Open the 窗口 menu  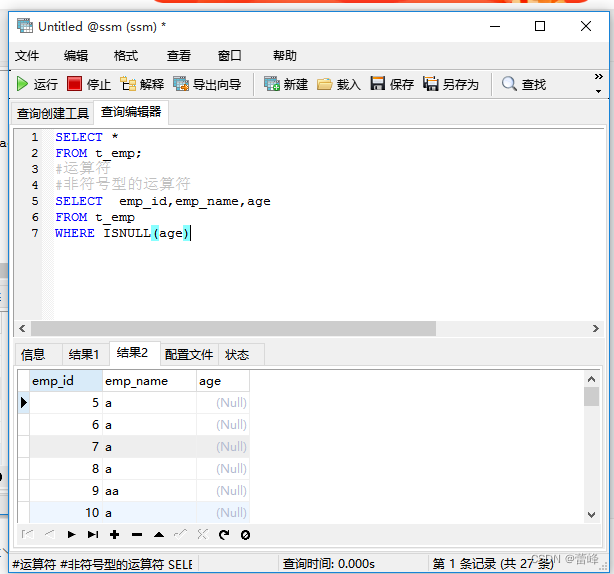pyautogui.click(x=229, y=56)
